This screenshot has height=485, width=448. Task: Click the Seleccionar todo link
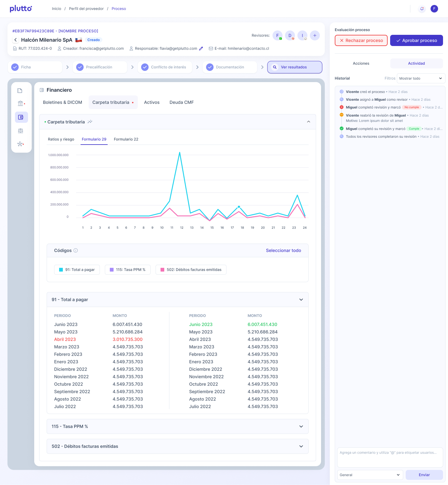283,251
